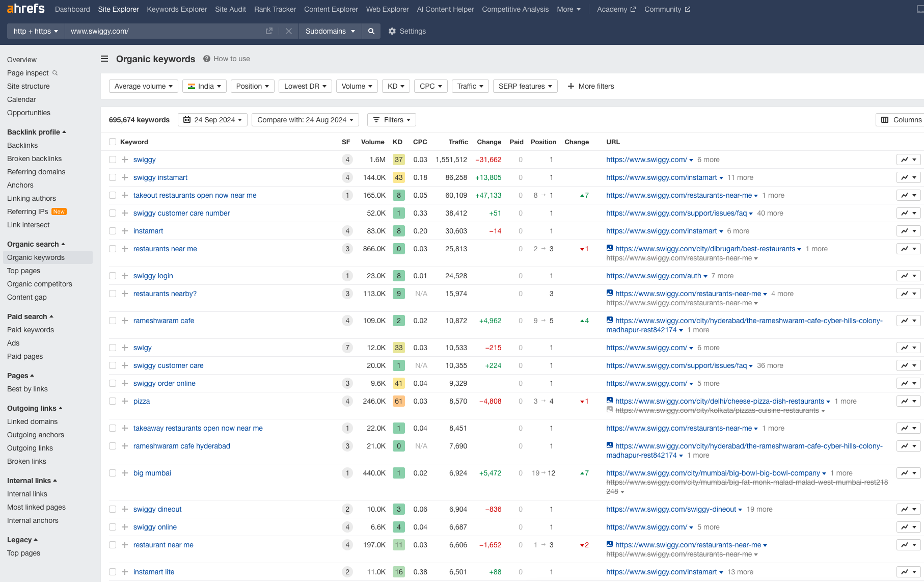The height and width of the screenshot is (582, 924).
Task: Expand the SERP features filter
Action: [525, 86]
